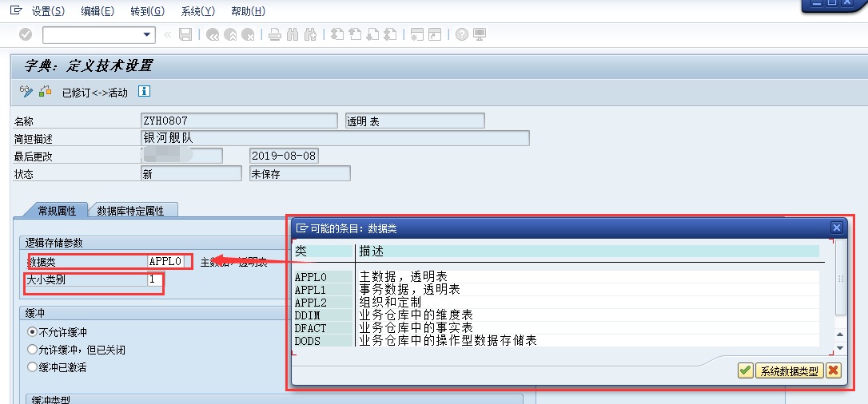Select the DODS row in data class list

[x=555, y=340]
